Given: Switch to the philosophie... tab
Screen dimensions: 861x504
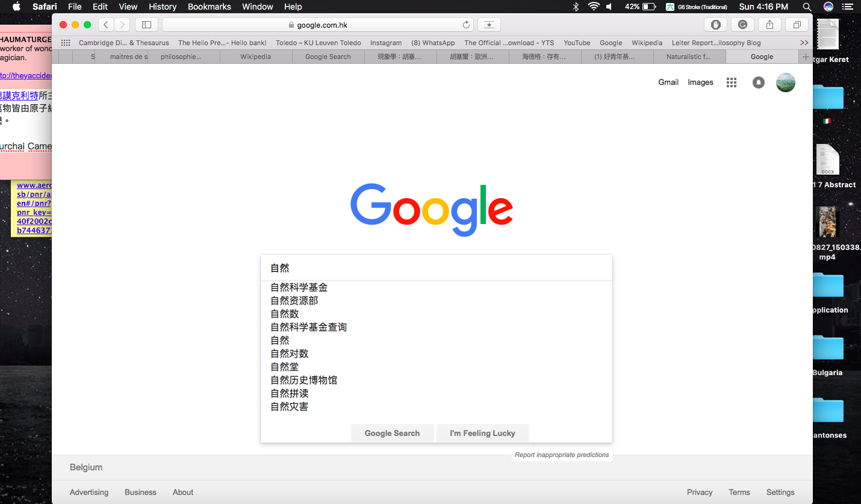Looking at the screenshot, I should (184, 57).
